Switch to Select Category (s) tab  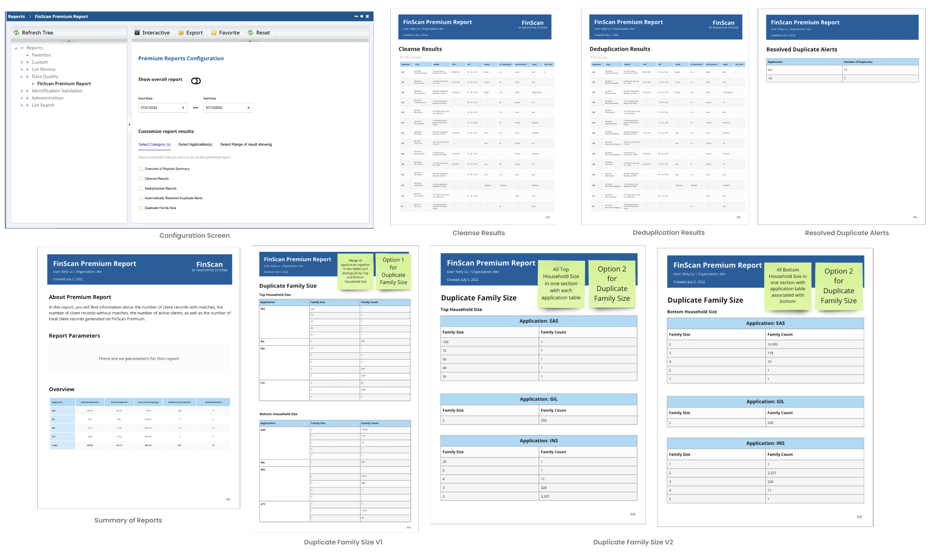(x=154, y=144)
